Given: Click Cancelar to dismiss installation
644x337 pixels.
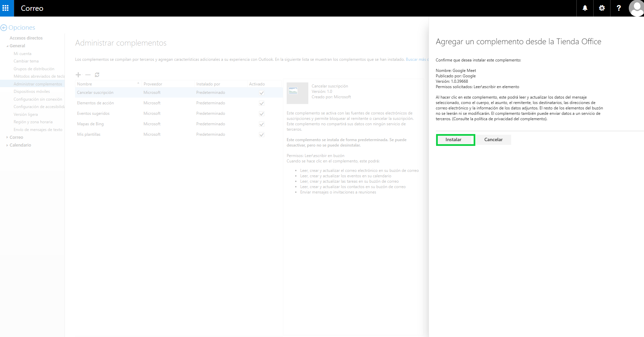Looking at the screenshot, I should coord(493,140).
